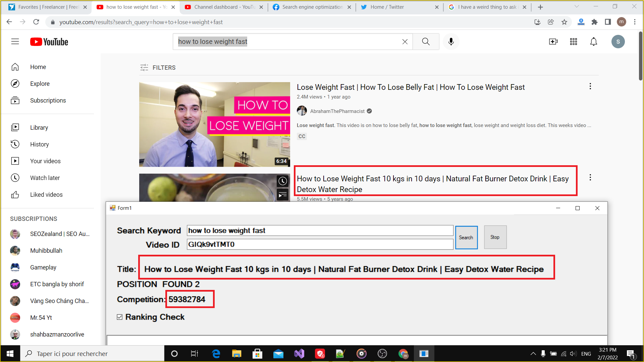This screenshot has height=362, width=644.
Task: Reload the current browser page
Action: 36,22
